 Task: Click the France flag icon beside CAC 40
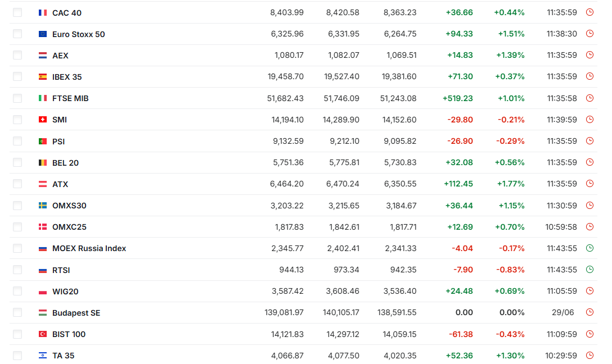[x=43, y=13]
